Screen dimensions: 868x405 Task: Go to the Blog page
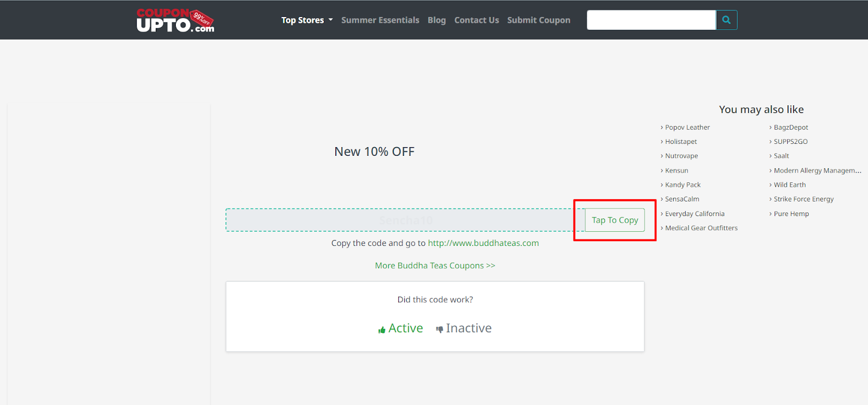pyautogui.click(x=437, y=20)
